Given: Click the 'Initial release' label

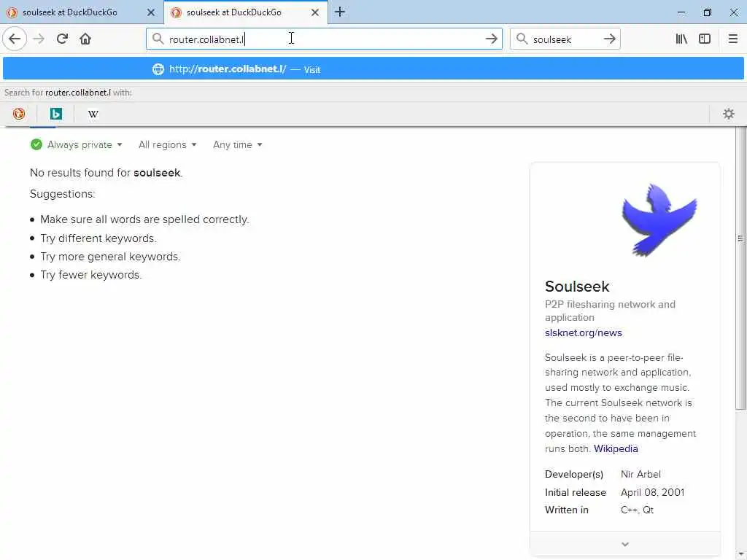Looking at the screenshot, I should (576, 492).
